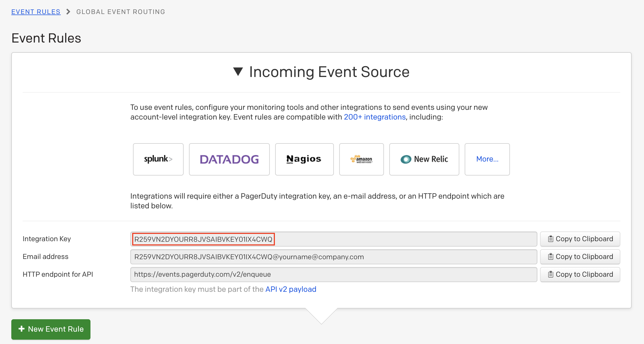Click the breadcrumb chevron separator
Image resolution: width=644 pixels, height=344 pixels.
click(x=68, y=12)
